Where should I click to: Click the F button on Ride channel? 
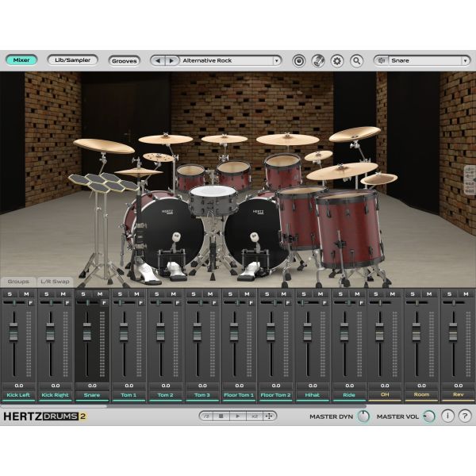click(361, 303)
